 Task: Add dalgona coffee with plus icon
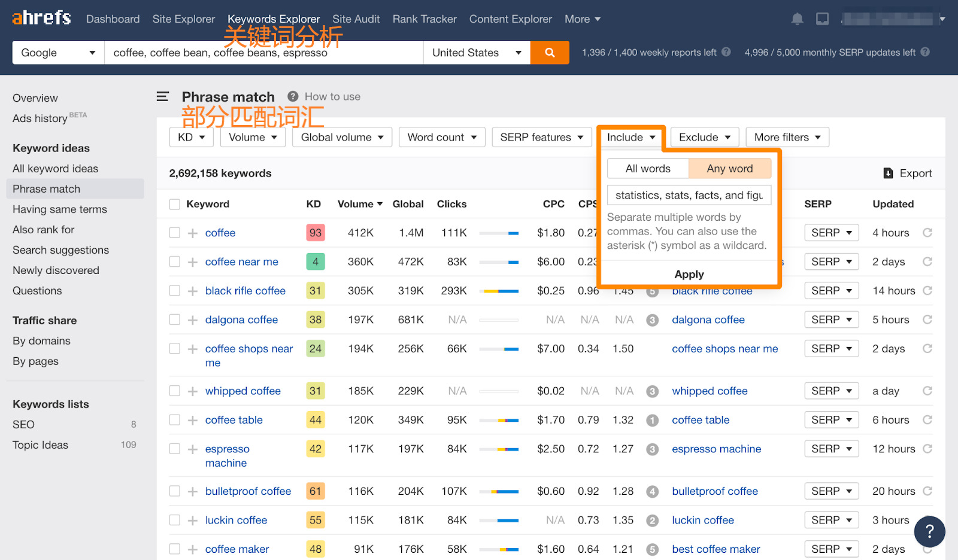(x=193, y=320)
